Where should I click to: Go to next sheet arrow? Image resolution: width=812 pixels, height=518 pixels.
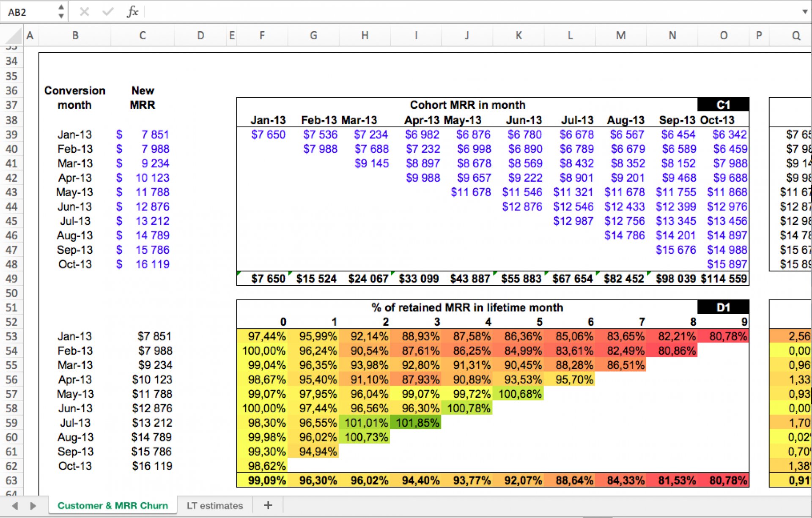click(33, 505)
